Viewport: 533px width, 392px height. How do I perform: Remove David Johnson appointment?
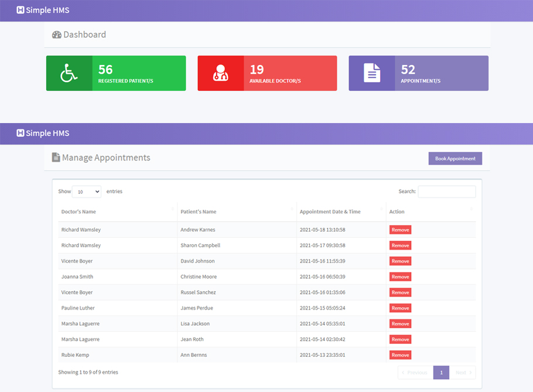pyautogui.click(x=400, y=261)
